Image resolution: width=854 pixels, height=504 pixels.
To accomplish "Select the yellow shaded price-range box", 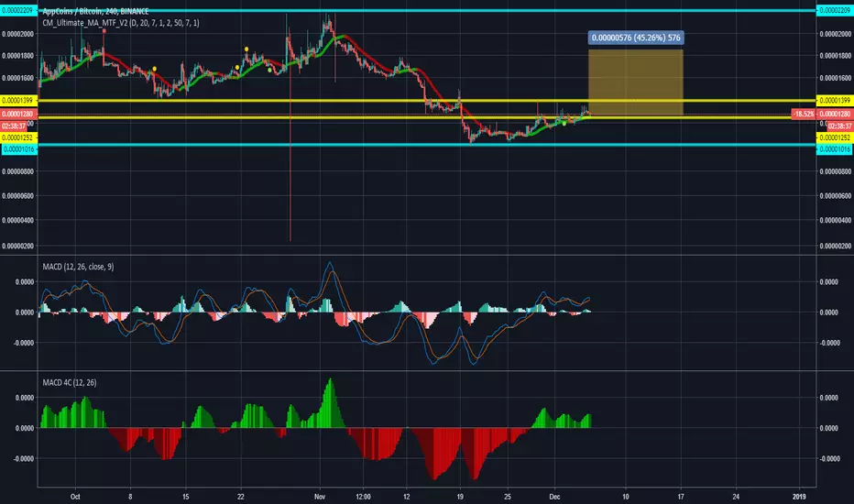I will [636, 82].
